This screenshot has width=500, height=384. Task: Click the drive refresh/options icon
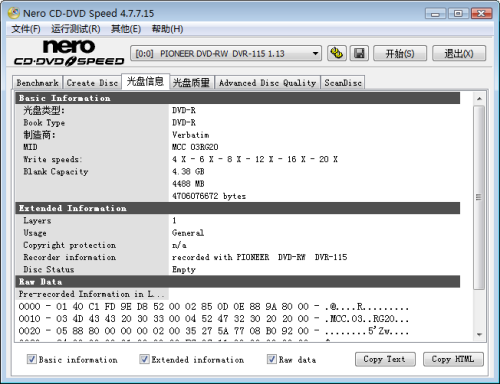coord(337,53)
